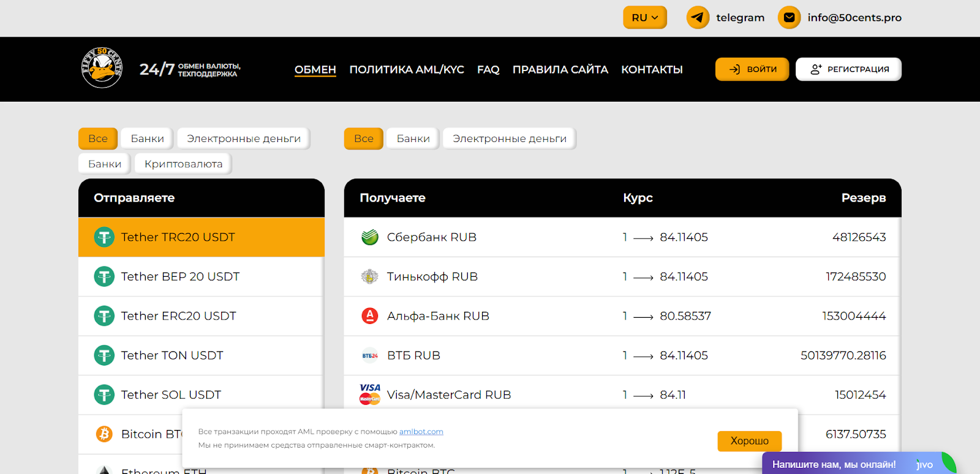Select Tether TRC20 USDT row label
The image size is (980, 474).
pyautogui.click(x=178, y=237)
